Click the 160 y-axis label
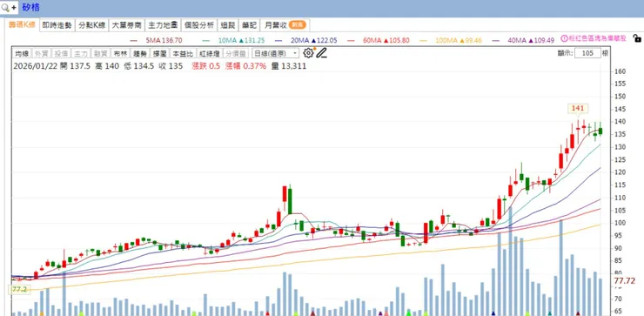This screenshot has height=316, width=644. coord(620,71)
